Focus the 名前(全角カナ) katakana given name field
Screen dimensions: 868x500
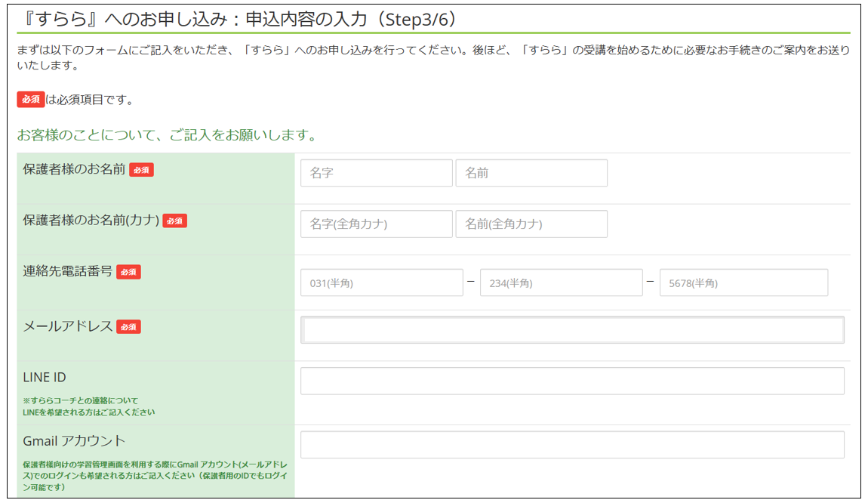click(x=531, y=224)
